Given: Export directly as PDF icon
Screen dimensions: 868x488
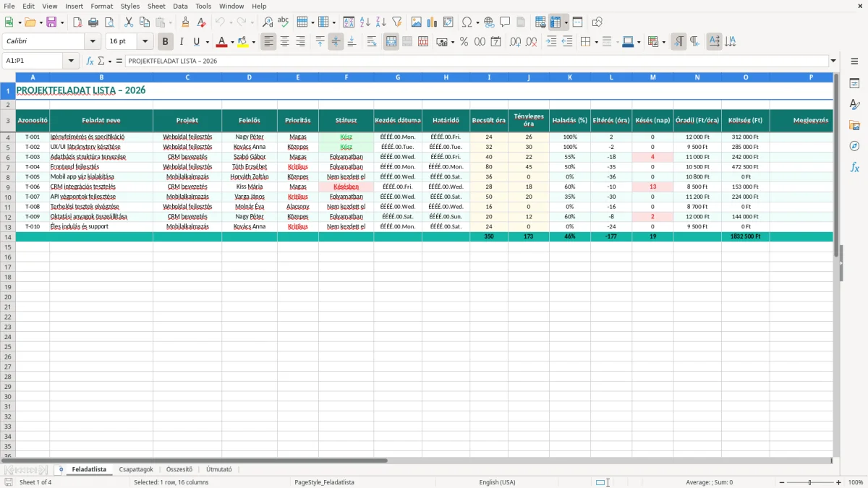Looking at the screenshot, I should [x=77, y=22].
